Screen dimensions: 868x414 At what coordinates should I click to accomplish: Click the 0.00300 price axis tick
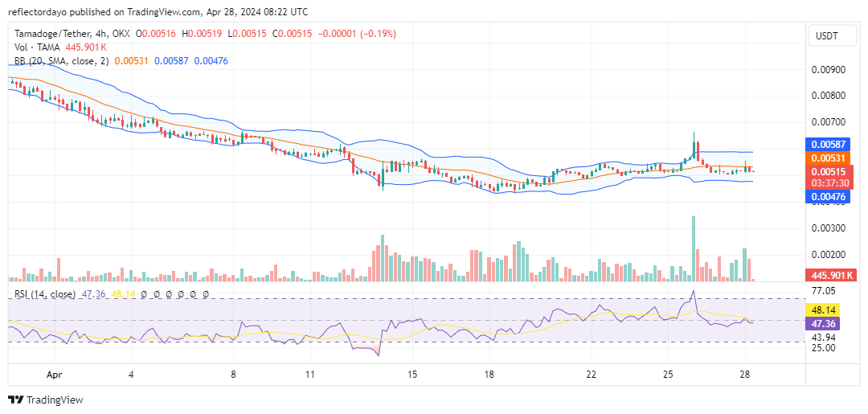(828, 228)
